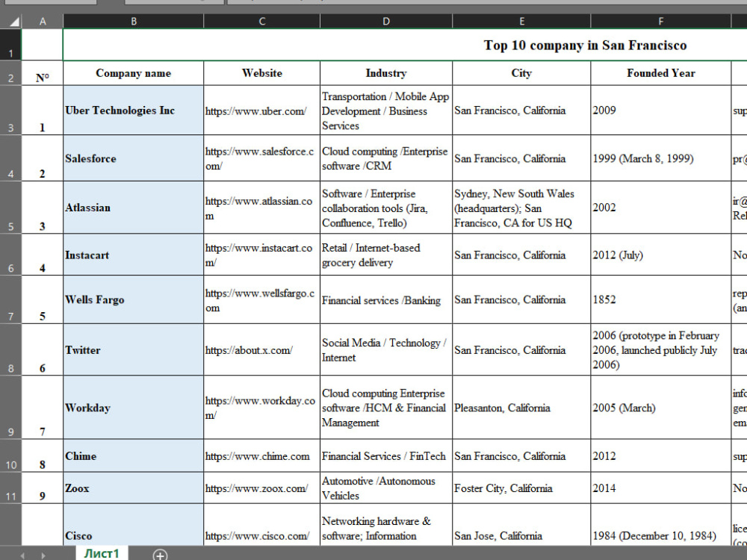
Task: Select the '2014' founded year cell
Action: tap(661, 488)
